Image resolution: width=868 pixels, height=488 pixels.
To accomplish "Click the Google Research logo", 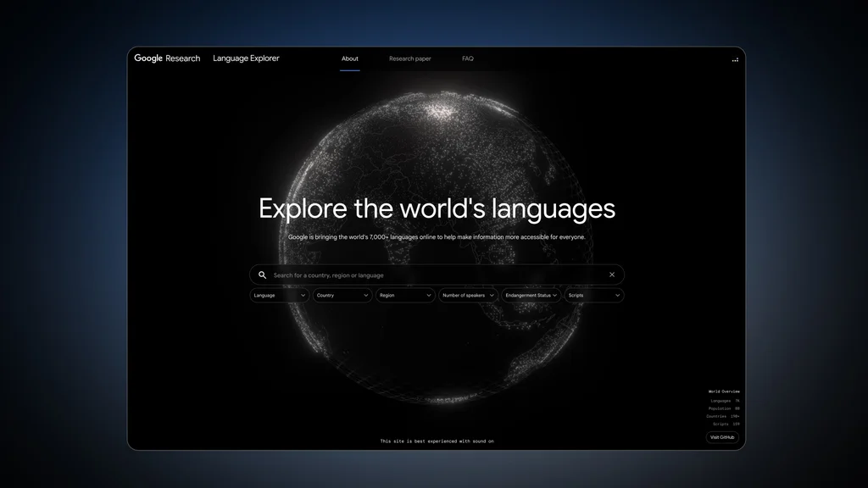I will pos(167,58).
